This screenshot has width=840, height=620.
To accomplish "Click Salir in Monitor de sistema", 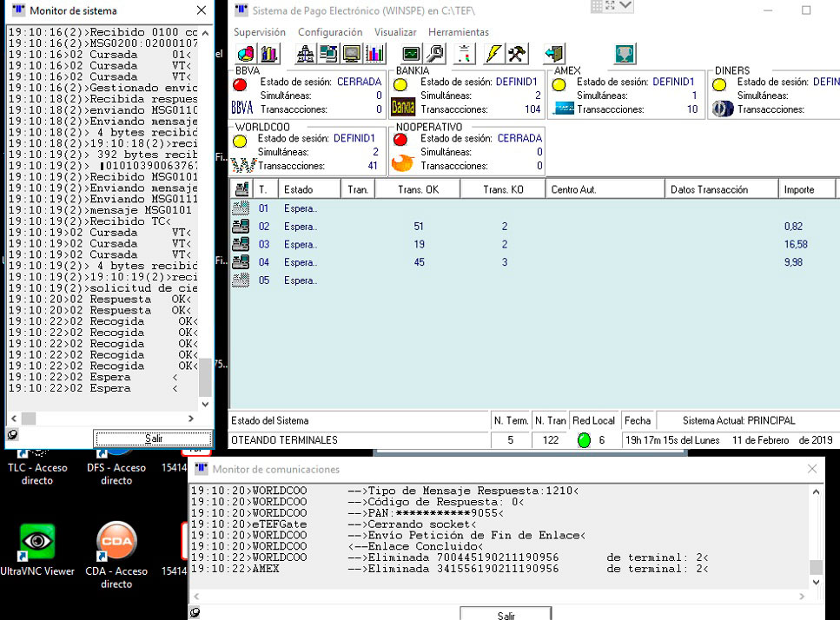I will click(x=153, y=439).
